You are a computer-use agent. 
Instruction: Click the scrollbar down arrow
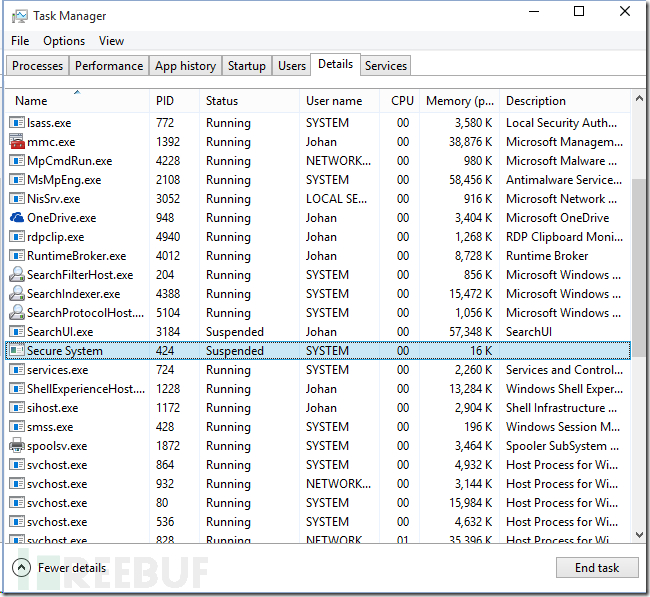coord(639,535)
